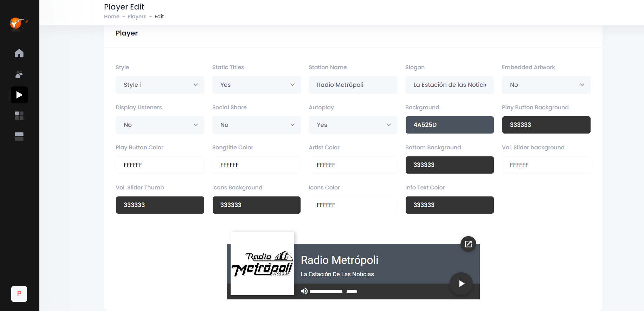644x311 pixels.
Task: Go to Players breadcrumb link
Action: tap(137, 17)
